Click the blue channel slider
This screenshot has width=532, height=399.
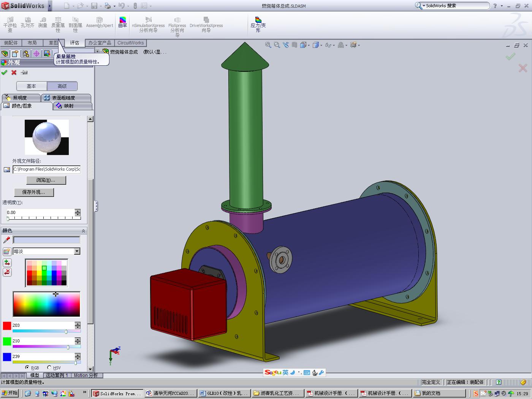pyautogui.click(x=46, y=363)
